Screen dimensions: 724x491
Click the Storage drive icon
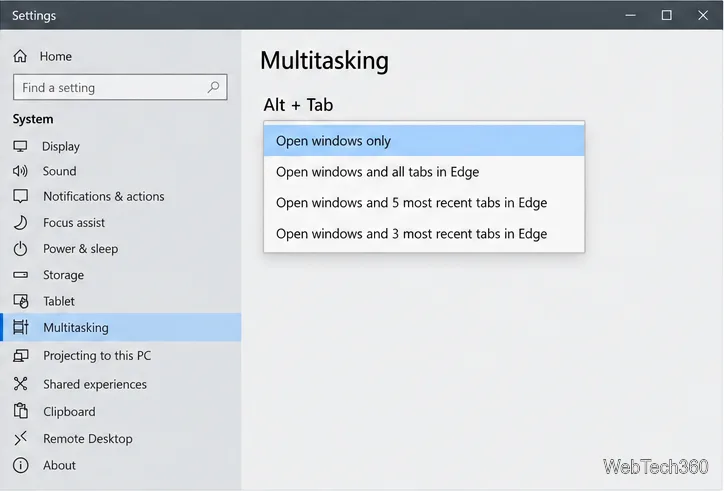click(20, 275)
